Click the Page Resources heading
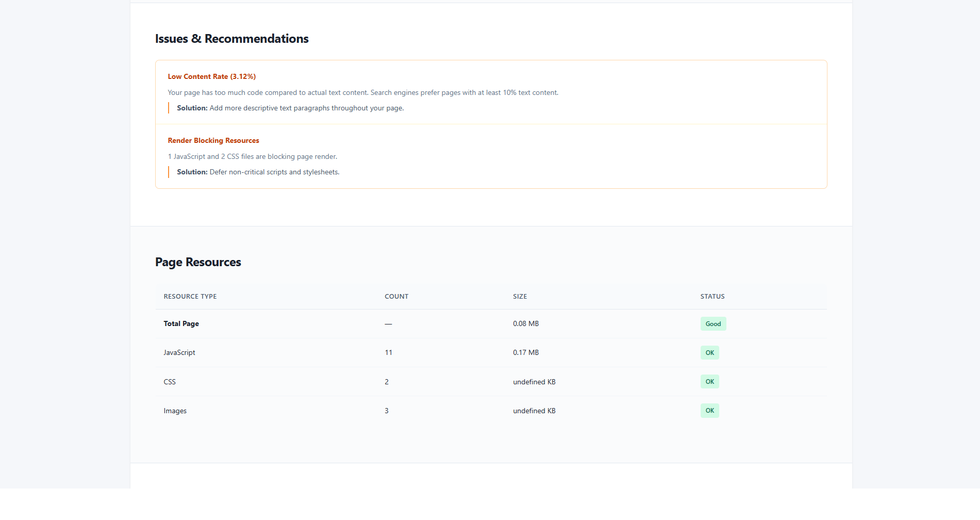 click(x=198, y=262)
